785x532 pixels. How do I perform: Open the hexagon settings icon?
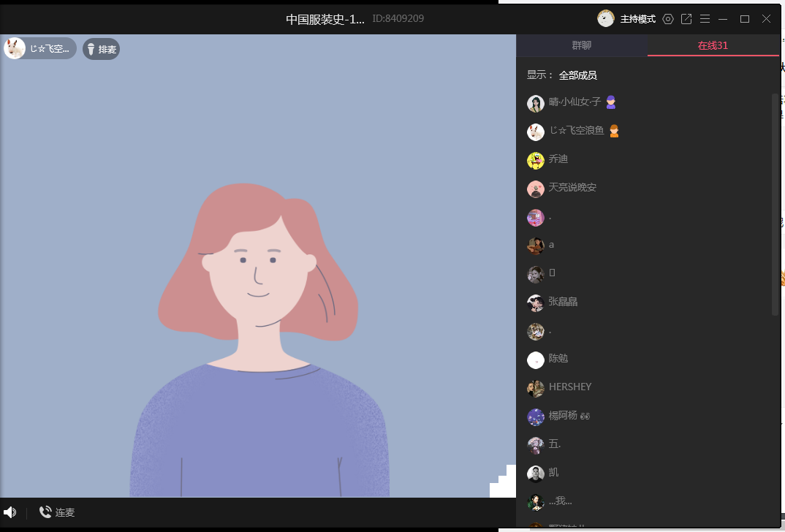pos(668,19)
